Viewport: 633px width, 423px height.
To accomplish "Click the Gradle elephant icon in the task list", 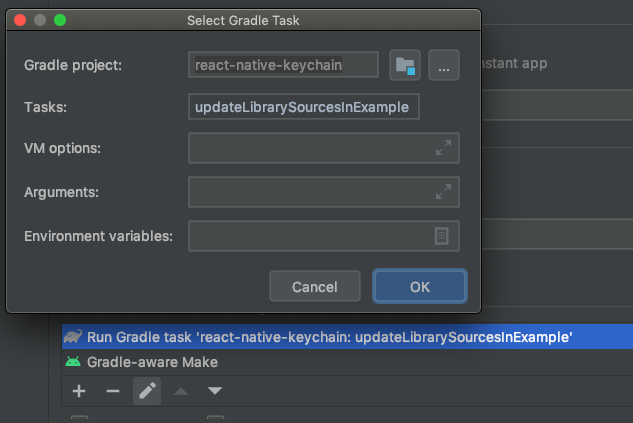I will coord(73,337).
